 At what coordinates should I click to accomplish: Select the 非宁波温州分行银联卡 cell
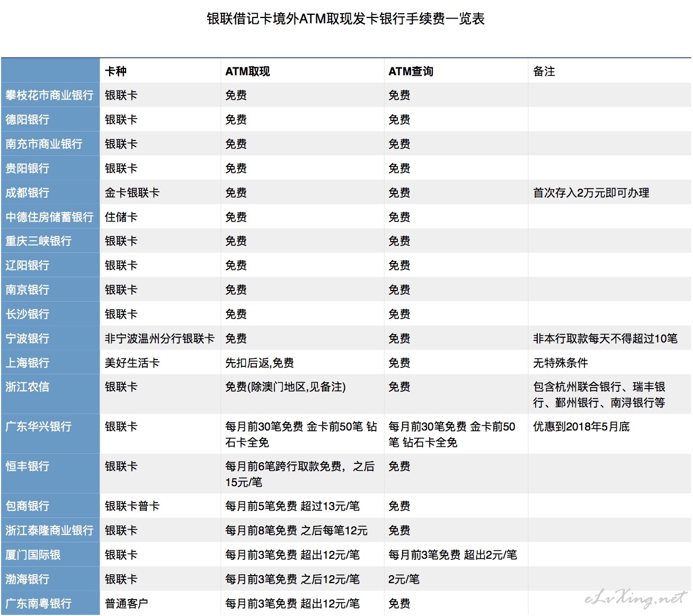(159, 339)
